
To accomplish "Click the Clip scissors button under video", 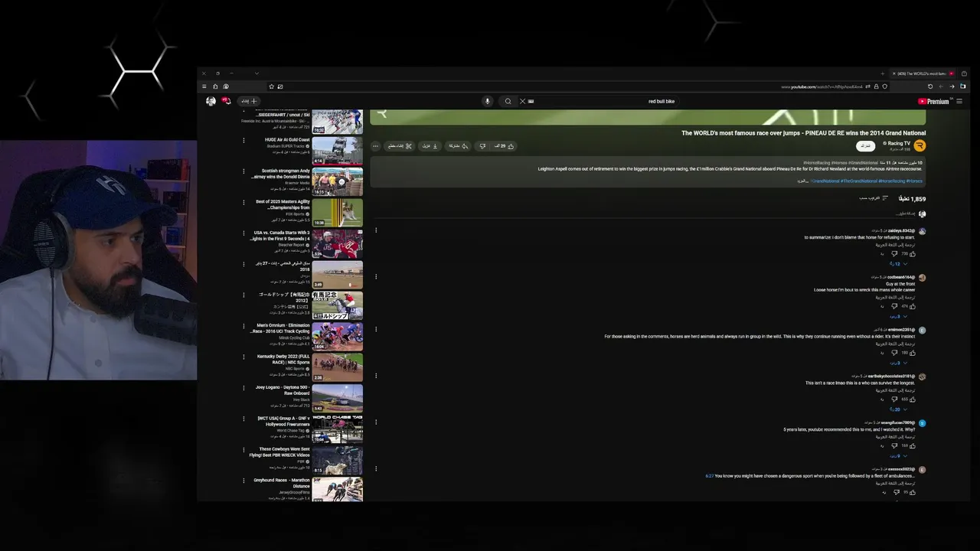I will [400, 146].
